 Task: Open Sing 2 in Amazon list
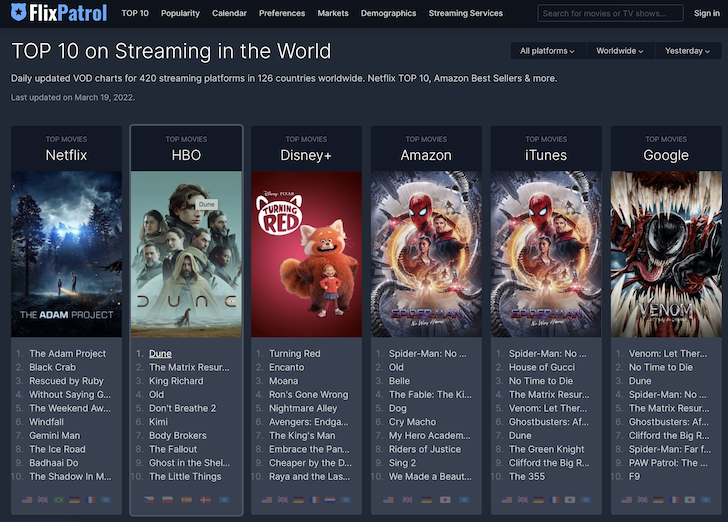pos(402,463)
